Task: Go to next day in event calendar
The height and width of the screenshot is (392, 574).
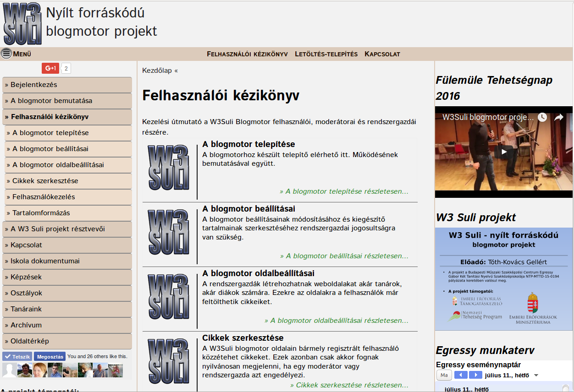Action: [x=475, y=375]
